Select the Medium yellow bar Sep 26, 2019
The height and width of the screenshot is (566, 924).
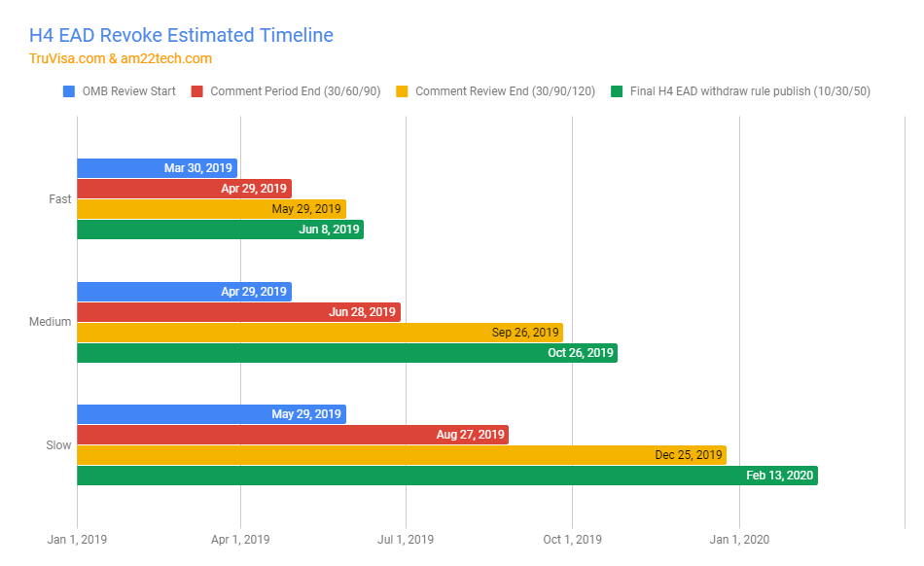point(319,333)
